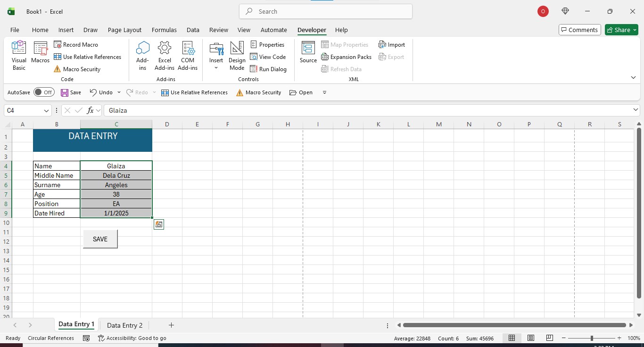Expand the formula bar
644x347 pixels.
[636, 110]
